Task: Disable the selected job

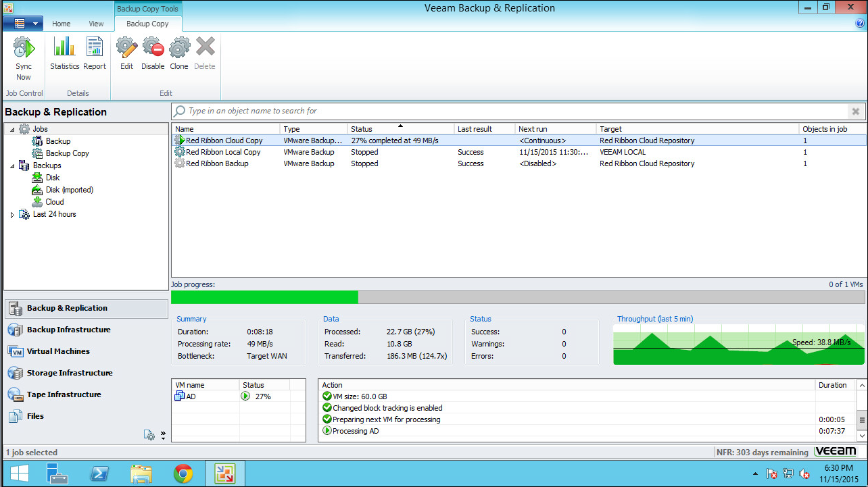Action: (x=153, y=54)
